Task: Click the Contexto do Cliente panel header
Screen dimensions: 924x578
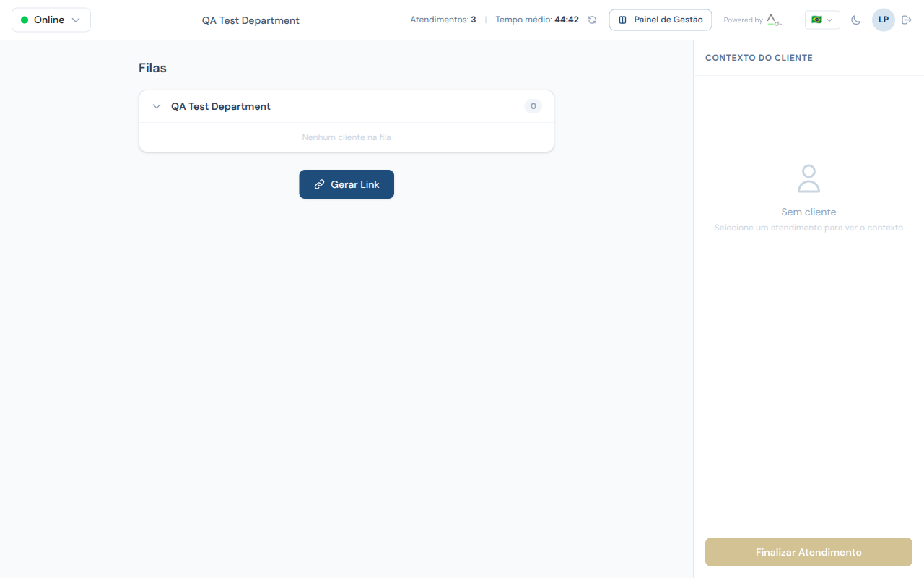Action: [x=759, y=58]
